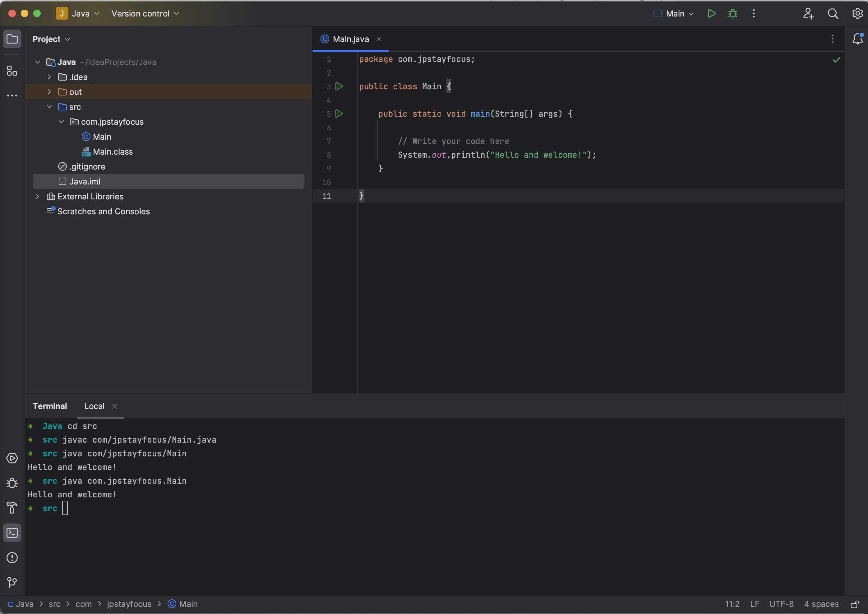Select Main.class file in the tree
The height and width of the screenshot is (614, 868).
[107, 152]
